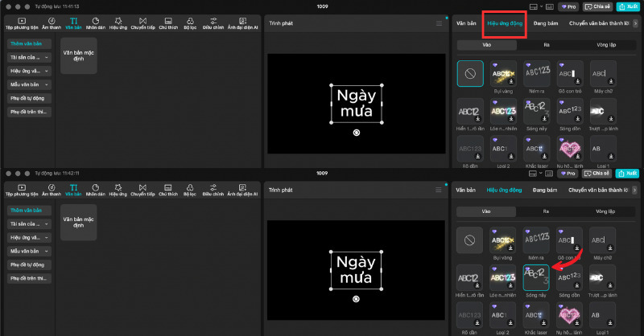Expand Tài sản của dropdown in upper window
Screen dimensions: 644x336
point(30,58)
